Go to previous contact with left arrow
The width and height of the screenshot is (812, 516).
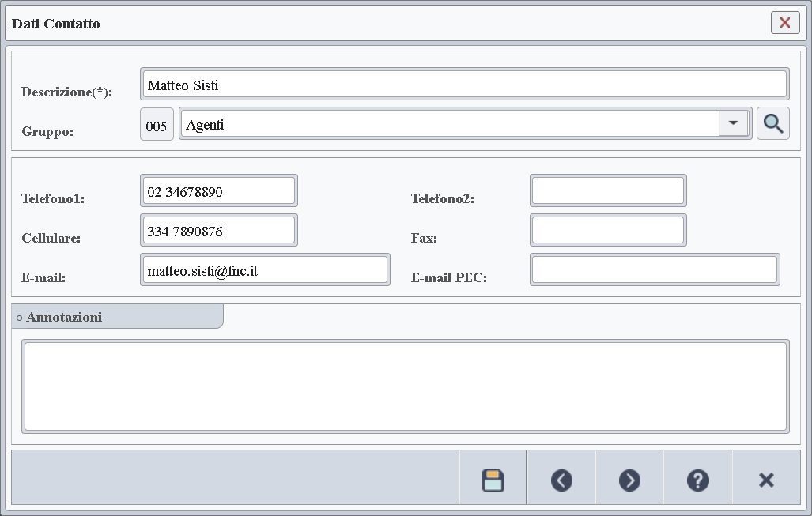561,480
